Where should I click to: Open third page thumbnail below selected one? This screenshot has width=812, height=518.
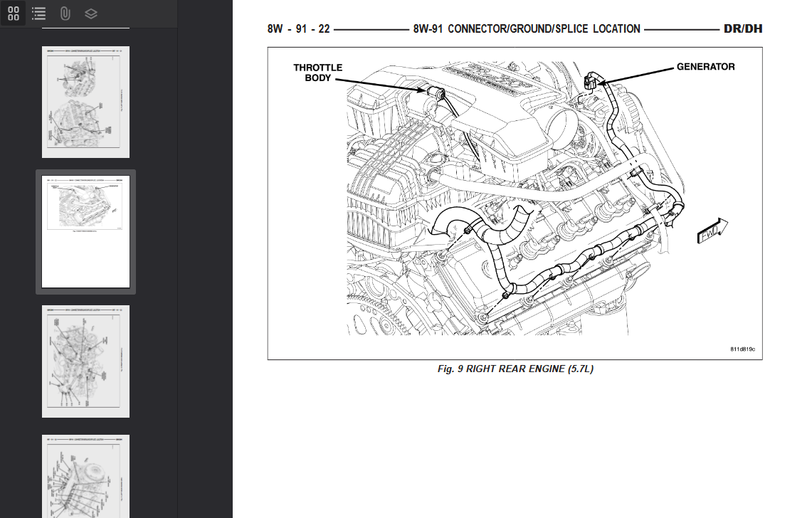tap(85, 361)
